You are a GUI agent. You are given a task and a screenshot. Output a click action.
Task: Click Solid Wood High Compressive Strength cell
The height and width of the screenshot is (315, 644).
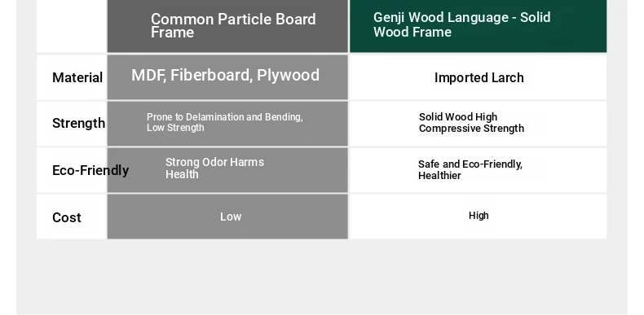tap(478, 124)
